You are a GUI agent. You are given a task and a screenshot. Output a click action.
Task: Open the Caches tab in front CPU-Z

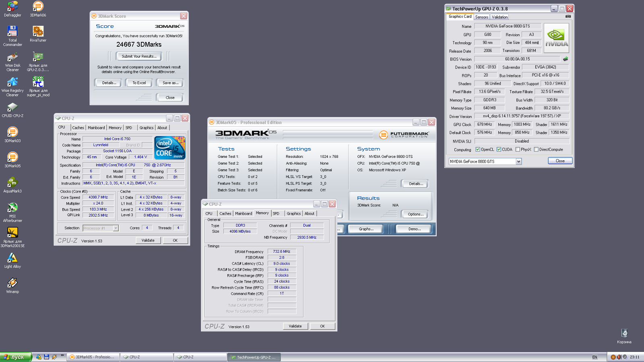click(225, 213)
